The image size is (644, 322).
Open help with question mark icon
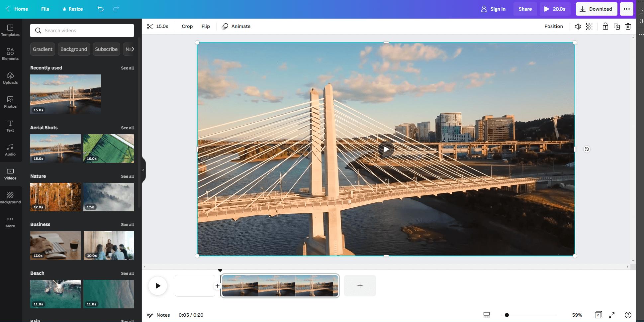tap(628, 315)
